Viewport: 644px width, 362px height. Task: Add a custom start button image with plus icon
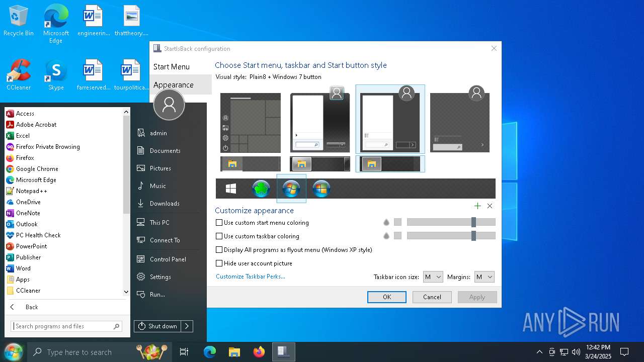pyautogui.click(x=477, y=206)
